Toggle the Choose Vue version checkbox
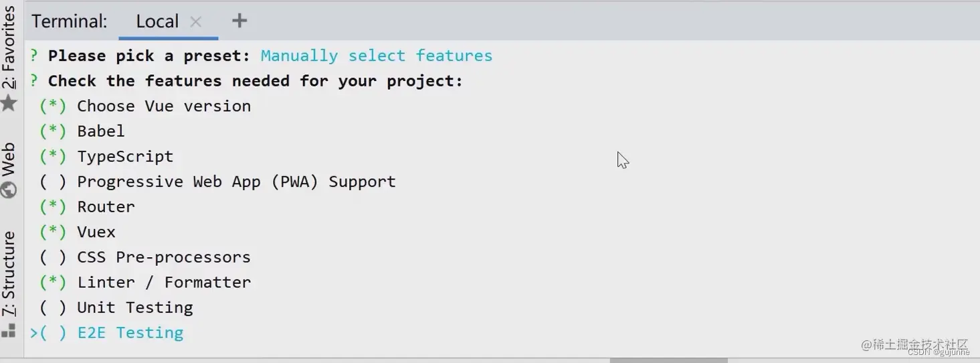The height and width of the screenshot is (363, 980). 145,106
